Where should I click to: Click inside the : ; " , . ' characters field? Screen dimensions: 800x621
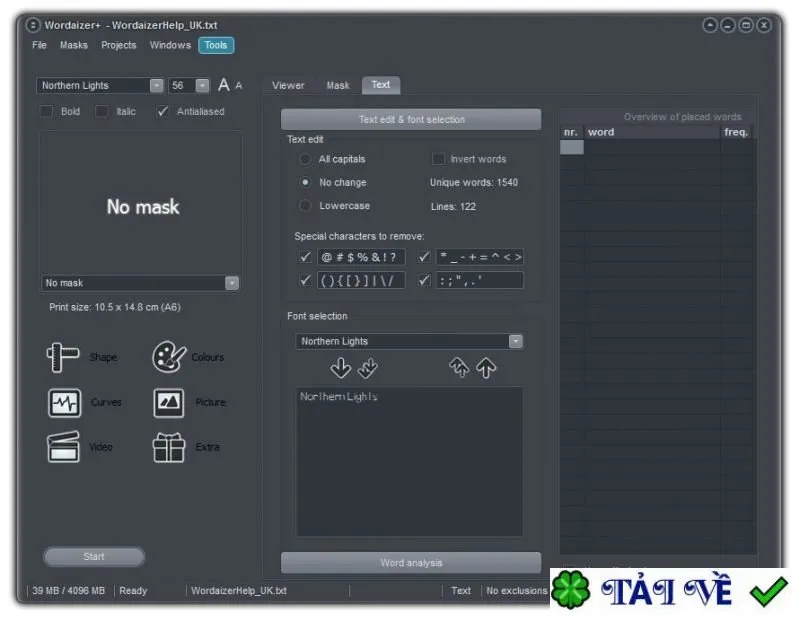coord(480,280)
